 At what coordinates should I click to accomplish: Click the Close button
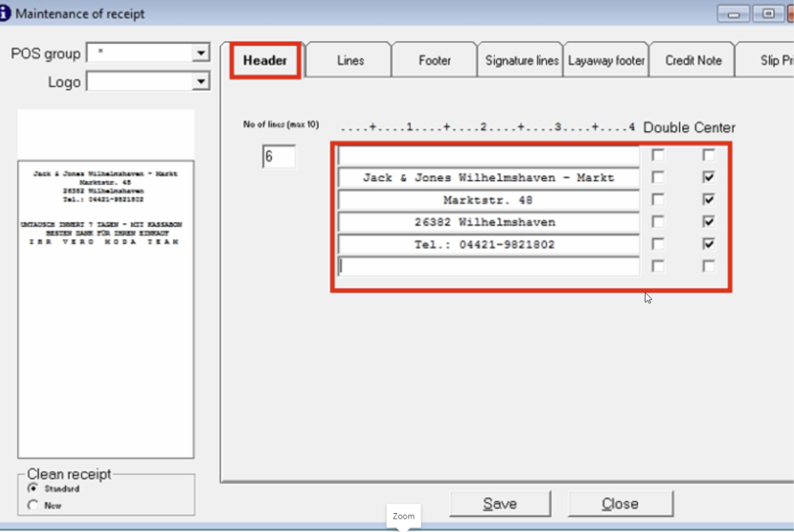(620, 503)
